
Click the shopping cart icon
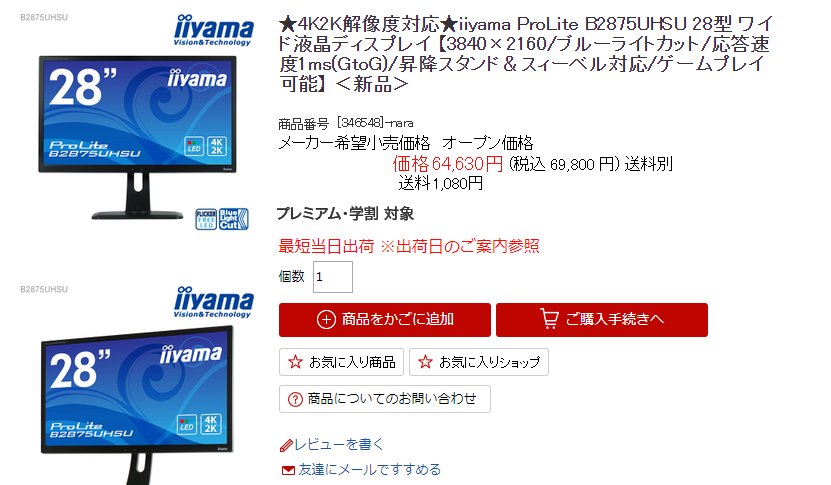coord(550,319)
